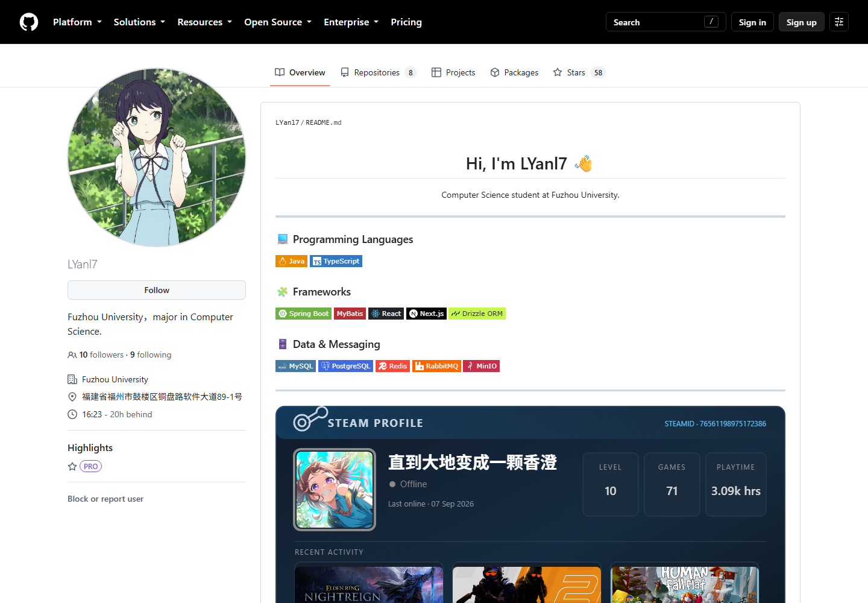
Task: Expand the Enterprise dropdown menu
Action: (x=351, y=22)
